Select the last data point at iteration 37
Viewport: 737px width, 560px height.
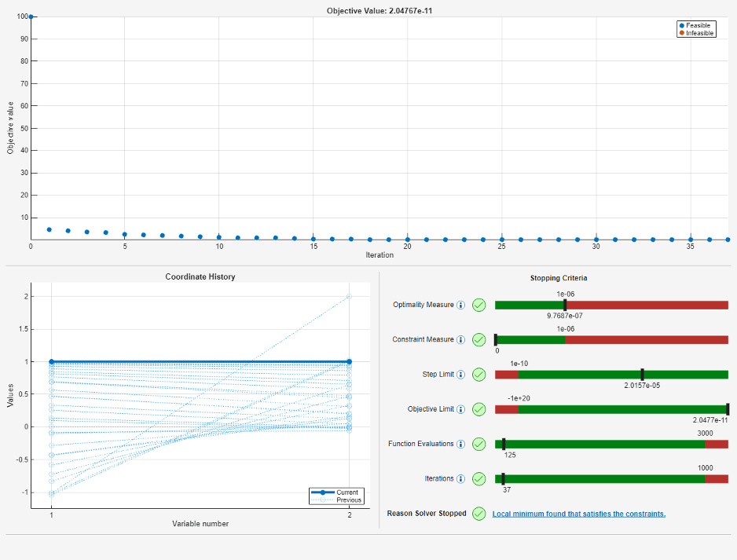click(728, 240)
